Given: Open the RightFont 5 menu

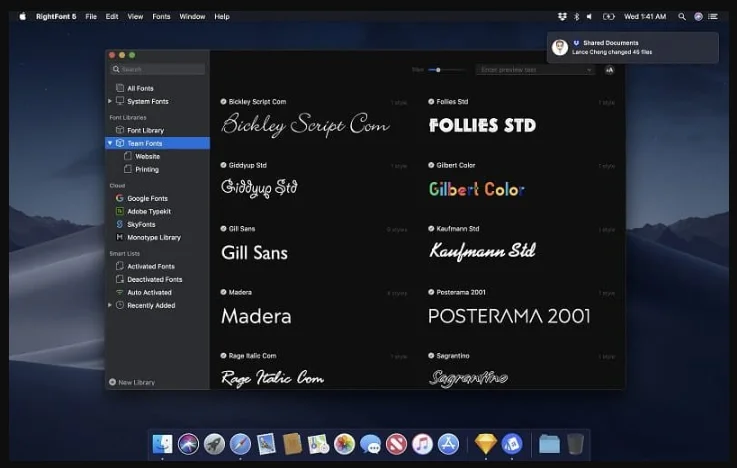Looking at the screenshot, I should click(x=56, y=16).
